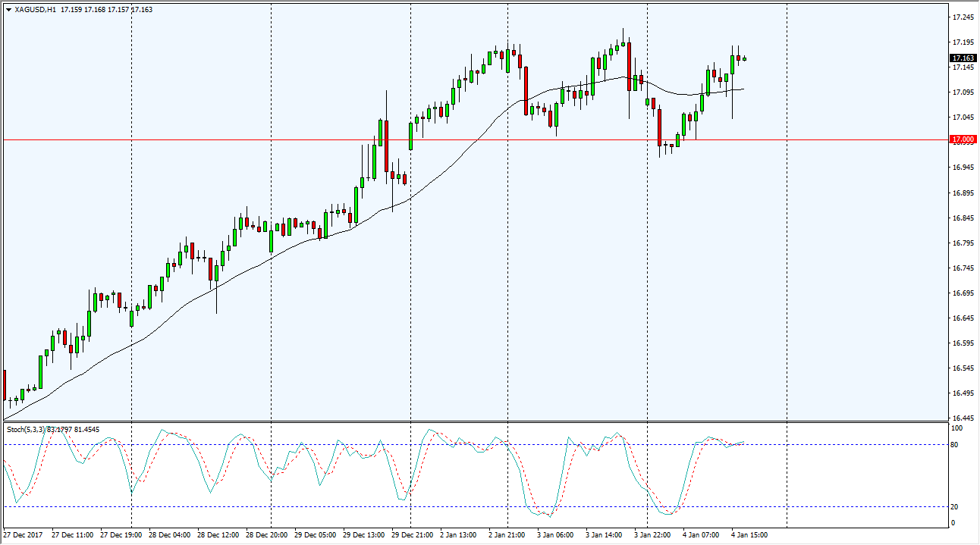980x545 pixels.
Task: Click the current price tag 17.163
Action: point(963,58)
